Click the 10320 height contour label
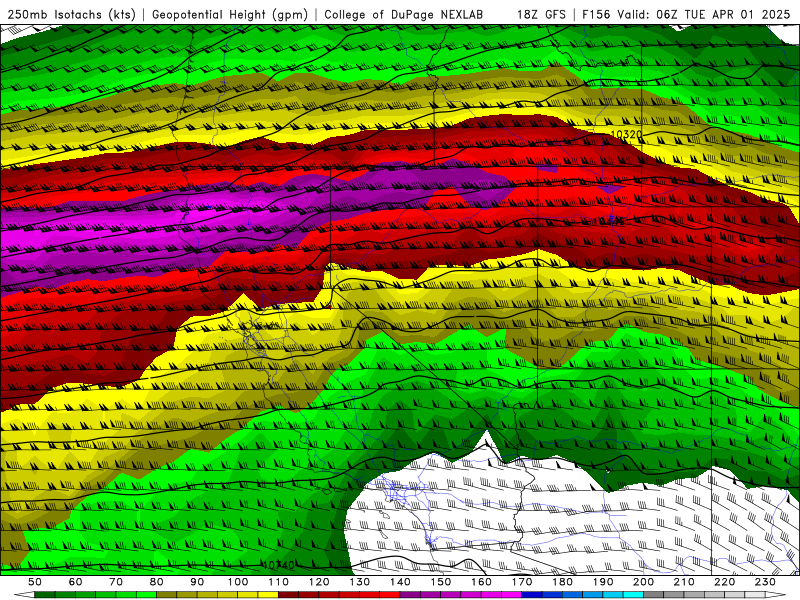The height and width of the screenshot is (600, 800). tap(627, 135)
